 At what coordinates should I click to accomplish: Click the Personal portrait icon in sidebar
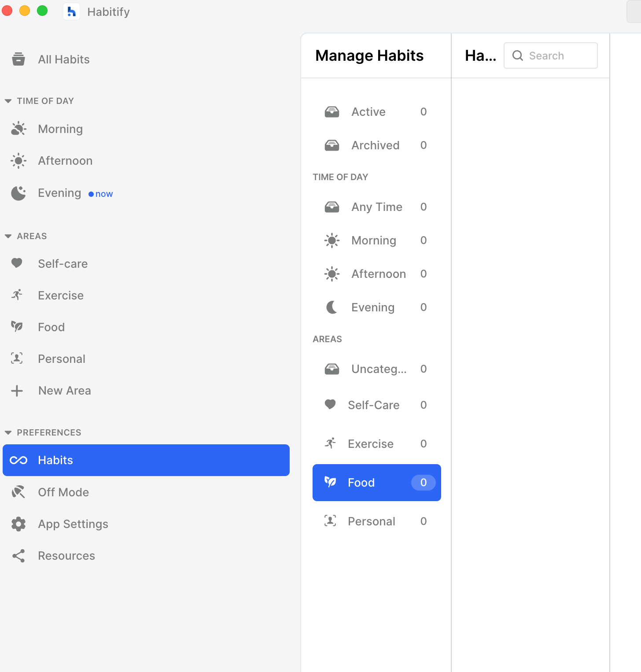pos(17,358)
